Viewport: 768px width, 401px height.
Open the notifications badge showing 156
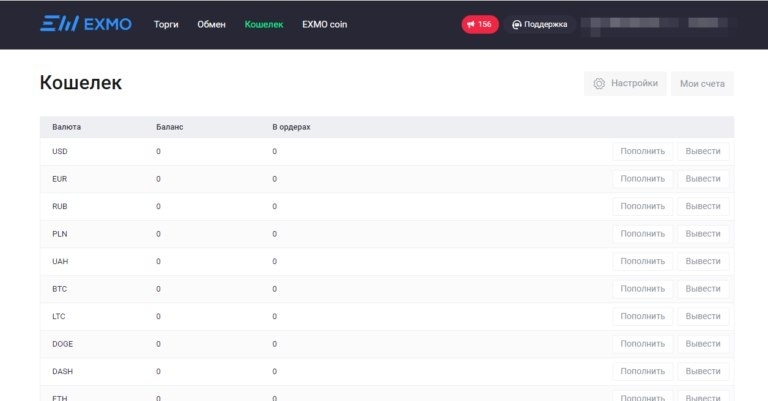coord(480,24)
